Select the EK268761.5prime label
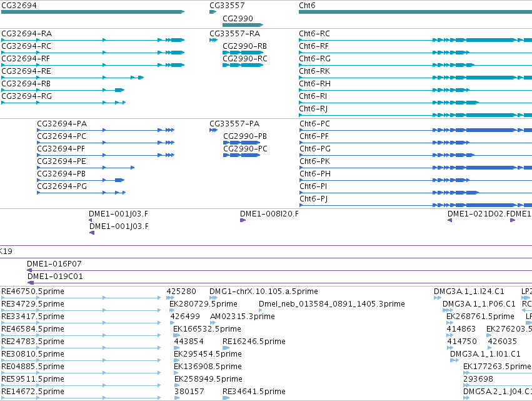Image resolution: width=532 pixels, height=401 pixels. pyautogui.click(x=480, y=317)
